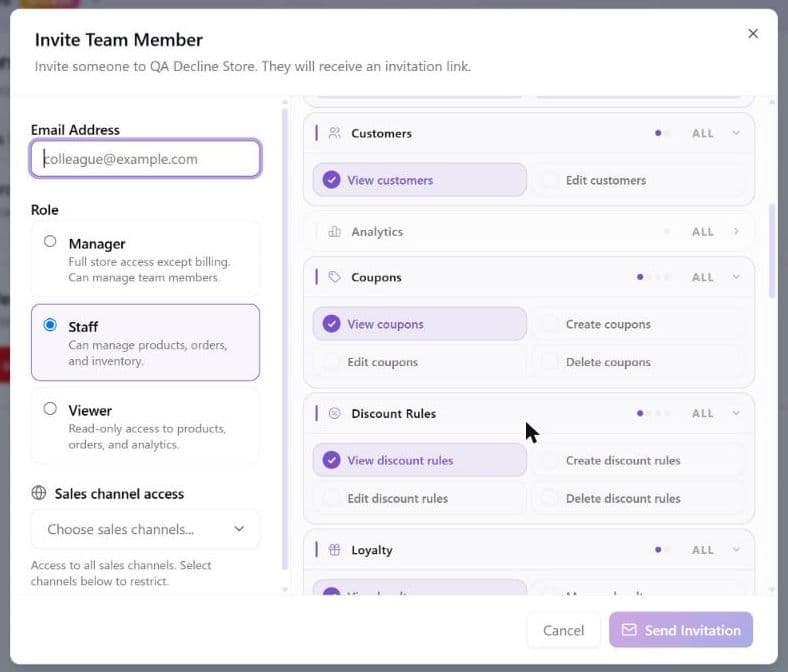Focus the Email Address input field
788x672 pixels.
click(145, 159)
